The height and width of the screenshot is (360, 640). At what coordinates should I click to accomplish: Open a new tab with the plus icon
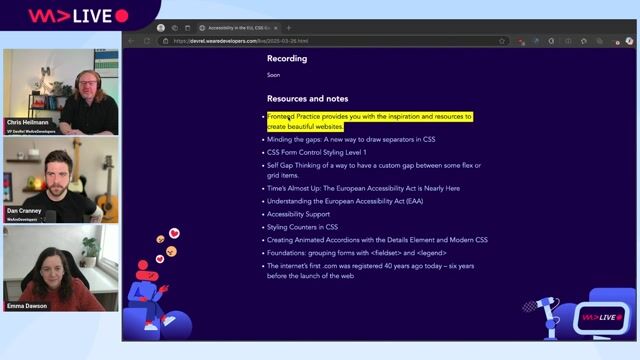[289, 28]
